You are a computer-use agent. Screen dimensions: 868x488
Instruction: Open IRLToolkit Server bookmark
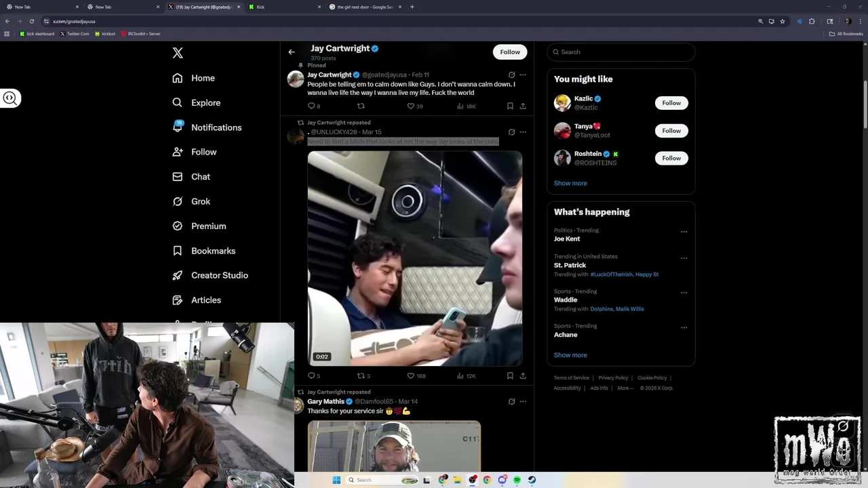(x=141, y=34)
